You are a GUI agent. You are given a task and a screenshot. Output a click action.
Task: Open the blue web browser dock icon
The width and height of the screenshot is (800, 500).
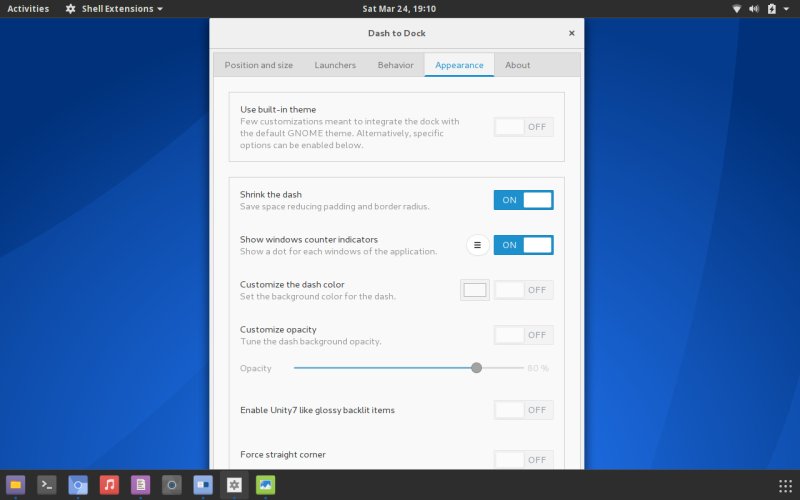pyautogui.click(x=78, y=485)
